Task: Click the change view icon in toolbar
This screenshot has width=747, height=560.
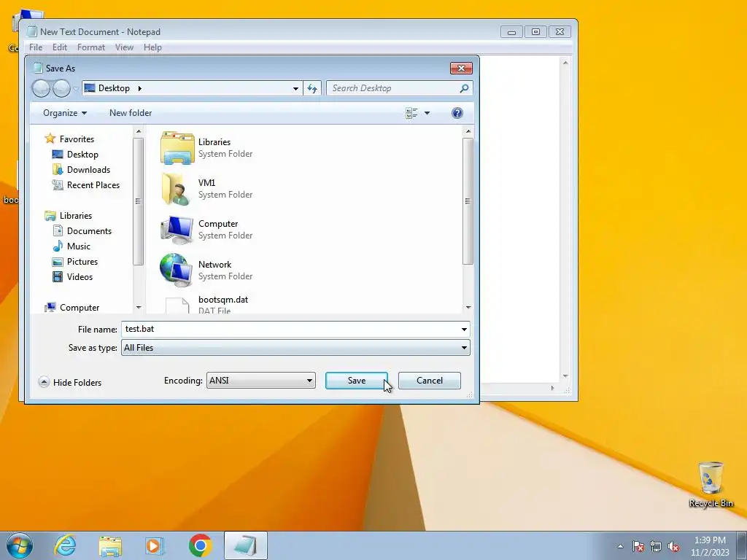Action: 411,113
